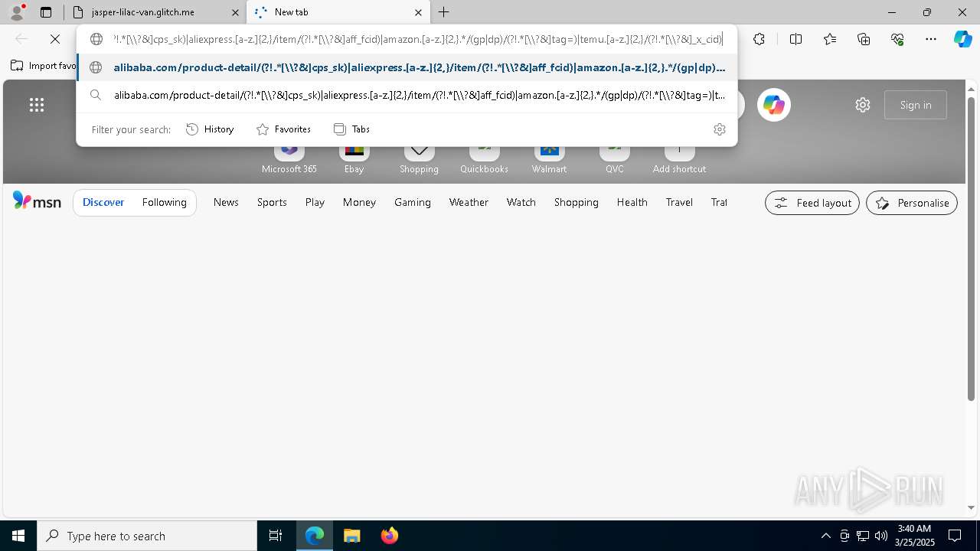Open File Explorer from the taskbar
The image size is (980, 551).
351,536
